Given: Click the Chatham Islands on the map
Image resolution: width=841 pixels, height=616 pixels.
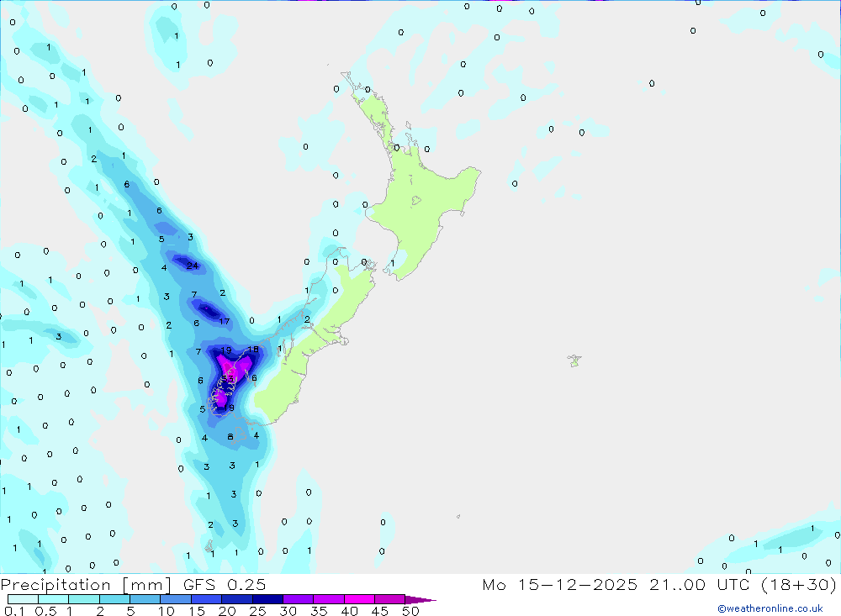Looking at the screenshot, I should coord(574,361).
